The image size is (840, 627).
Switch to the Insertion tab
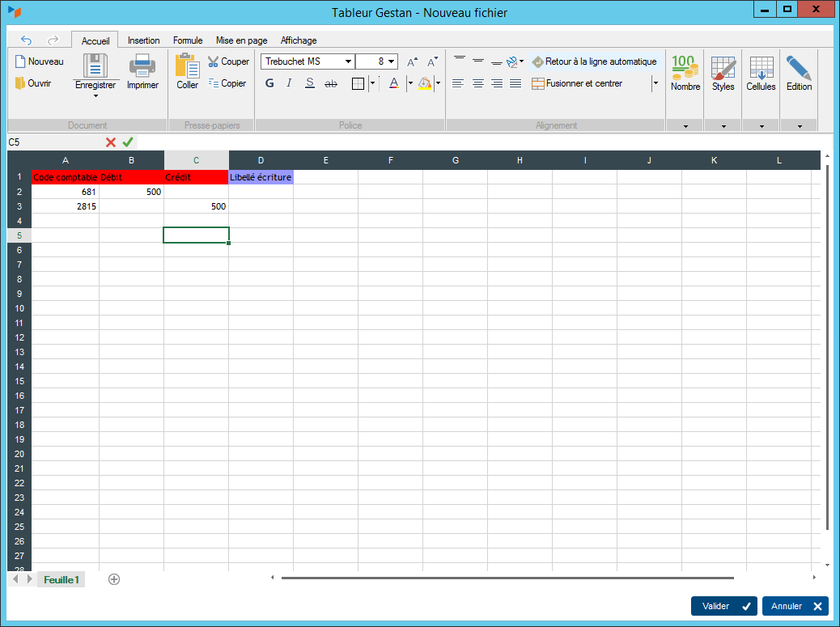click(x=143, y=40)
